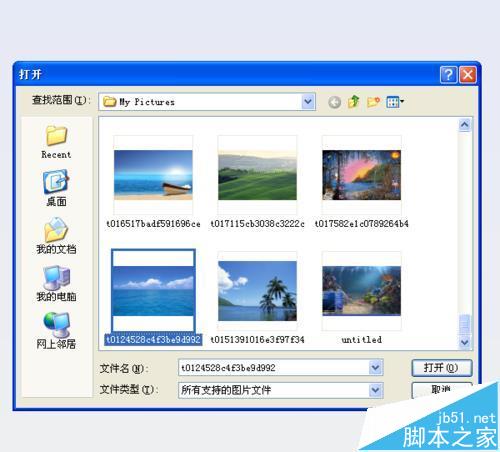
Task: Click the file list scrollbar thumb
Action: [465, 324]
